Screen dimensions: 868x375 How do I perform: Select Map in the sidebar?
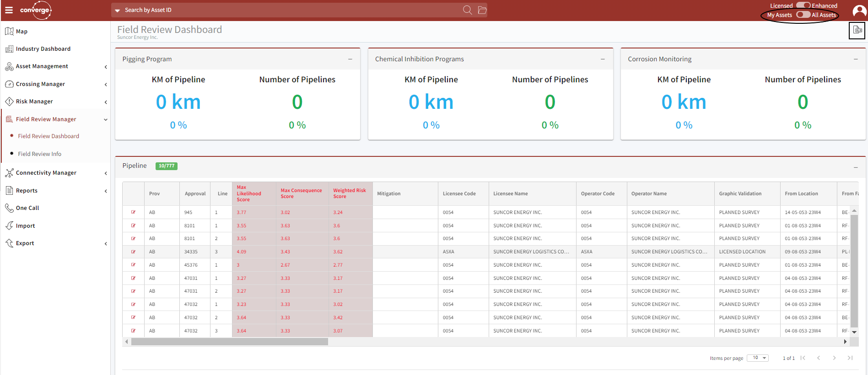pos(22,32)
